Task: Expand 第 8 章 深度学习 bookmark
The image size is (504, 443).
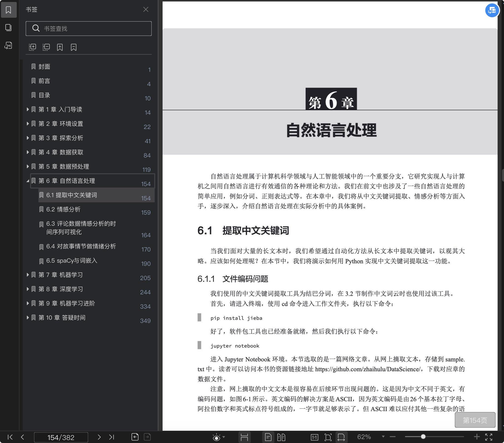Action: click(28, 289)
